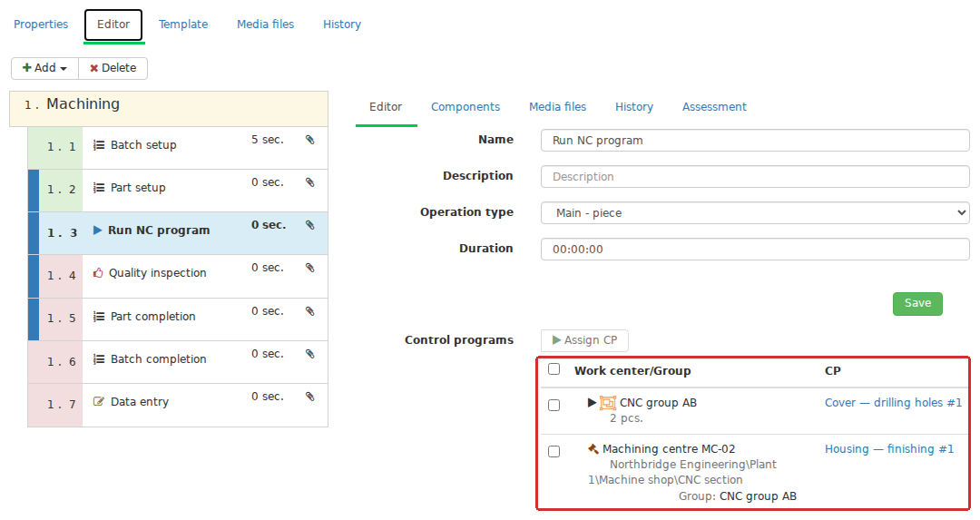The height and width of the screenshot is (520, 980).
Task: Click the Machining centre MC-02 machine icon
Action: tap(593, 448)
